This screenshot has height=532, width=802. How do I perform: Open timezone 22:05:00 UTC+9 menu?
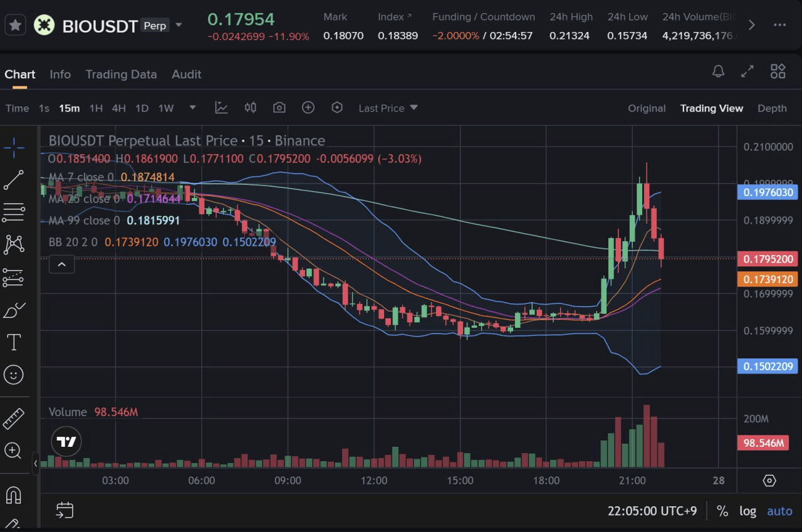[x=652, y=511]
